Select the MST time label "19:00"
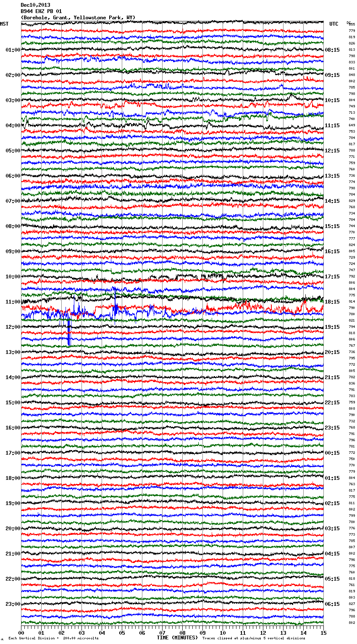The height and width of the screenshot is (644, 357). [13, 503]
